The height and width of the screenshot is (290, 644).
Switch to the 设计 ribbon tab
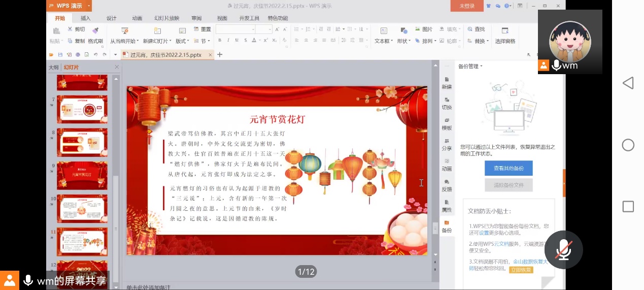coord(111,18)
